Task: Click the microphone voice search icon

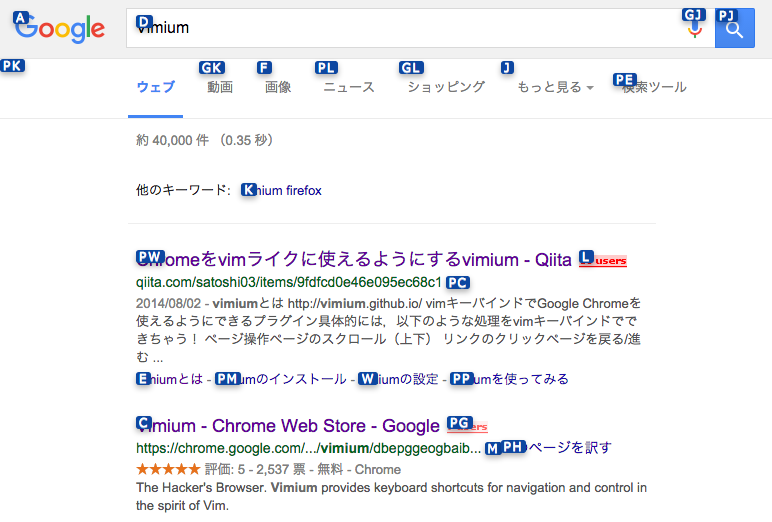Action: (695, 29)
